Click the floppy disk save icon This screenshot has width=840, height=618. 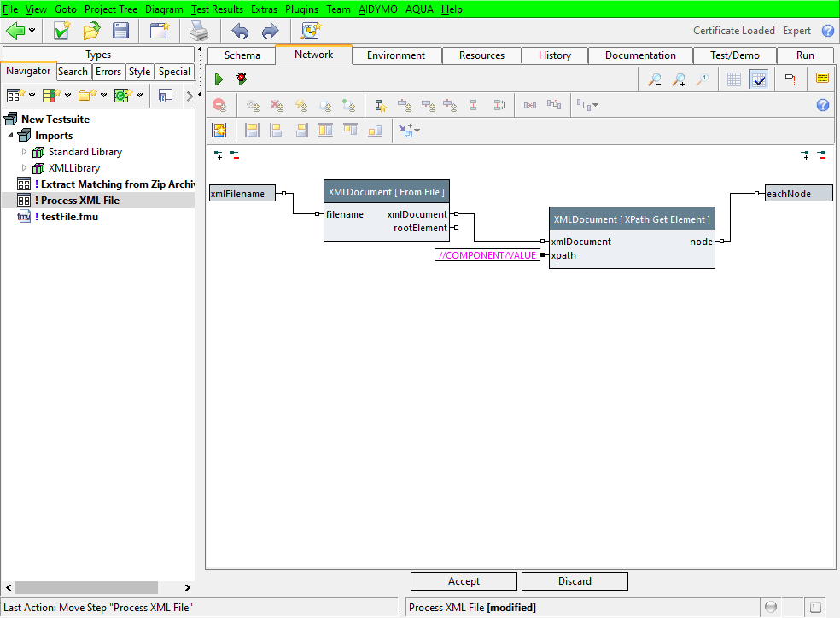pos(120,32)
